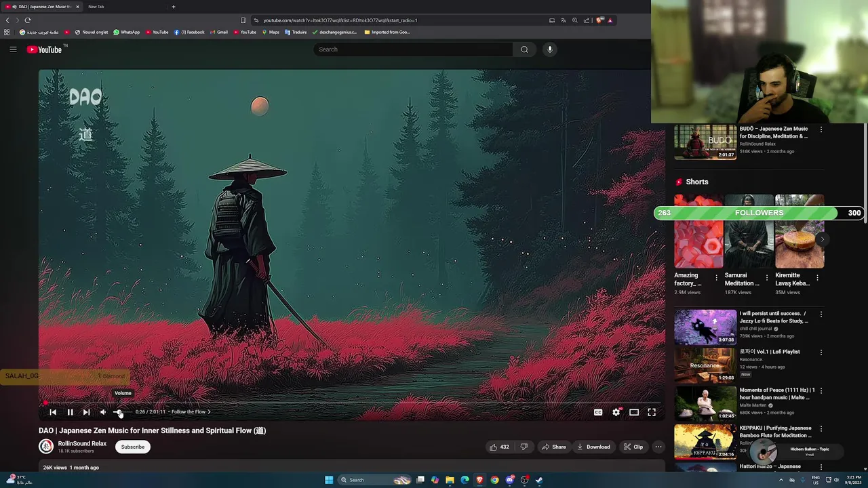The image size is (868, 488).
Task: Enter fullscreen mode
Action: [x=652, y=412]
